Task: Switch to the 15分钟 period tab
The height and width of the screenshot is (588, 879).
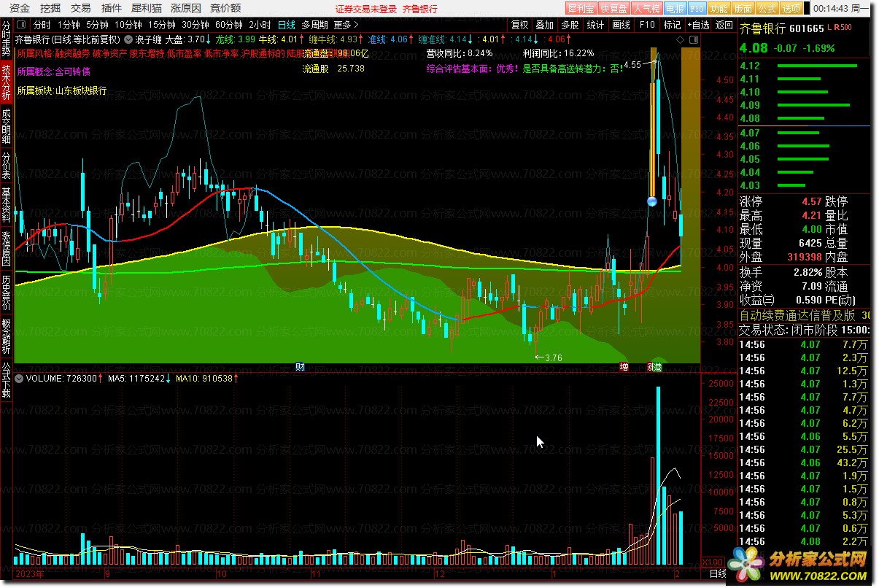Action: (162, 25)
